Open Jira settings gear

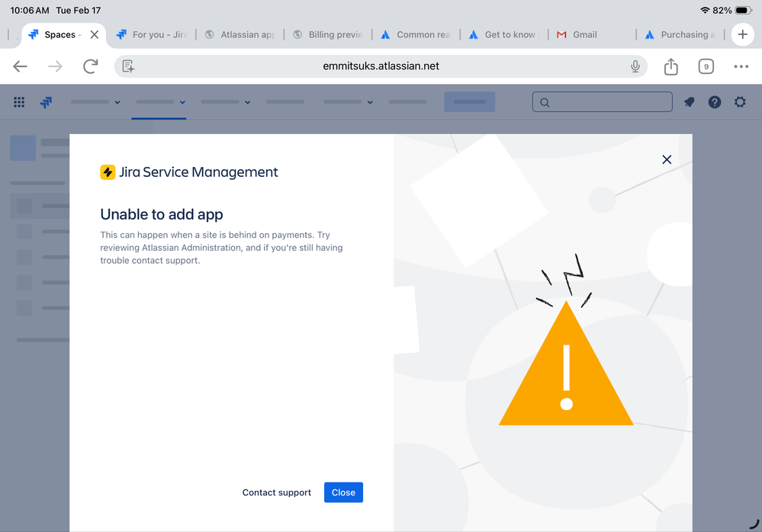tap(740, 102)
